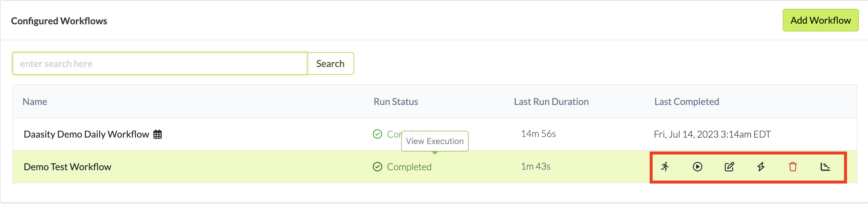Focus the "enter search here" input field
The width and height of the screenshot is (868, 204).
click(160, 63)
